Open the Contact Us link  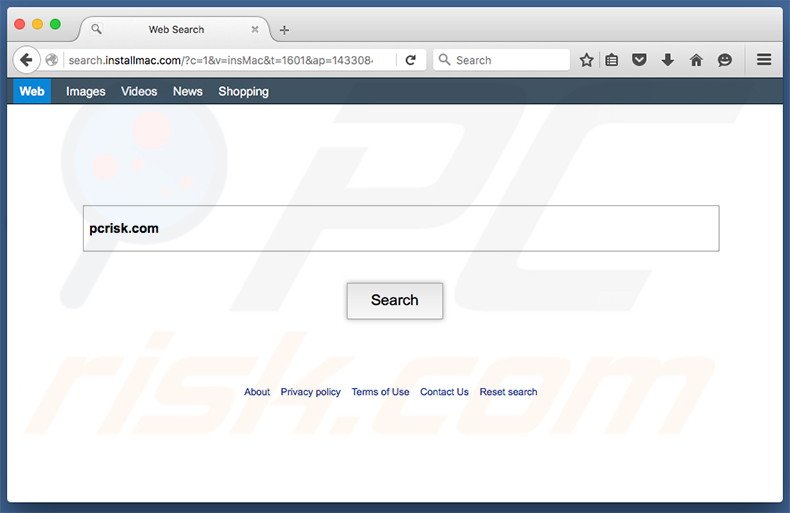[444, 392]
